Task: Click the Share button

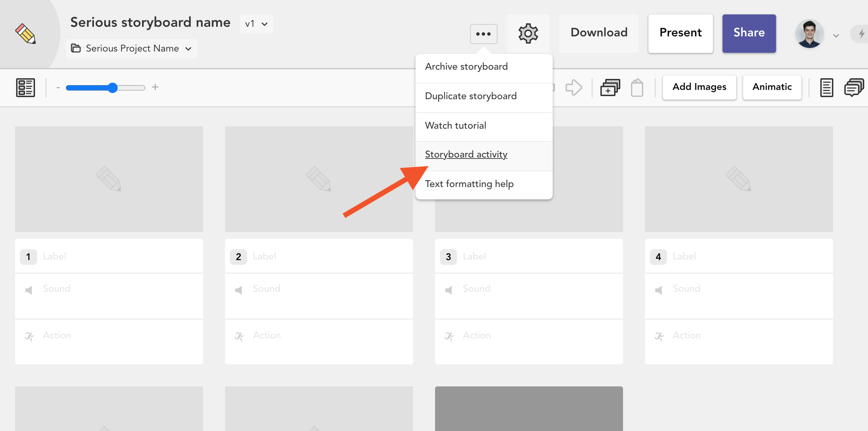Action: coord(749,33)
